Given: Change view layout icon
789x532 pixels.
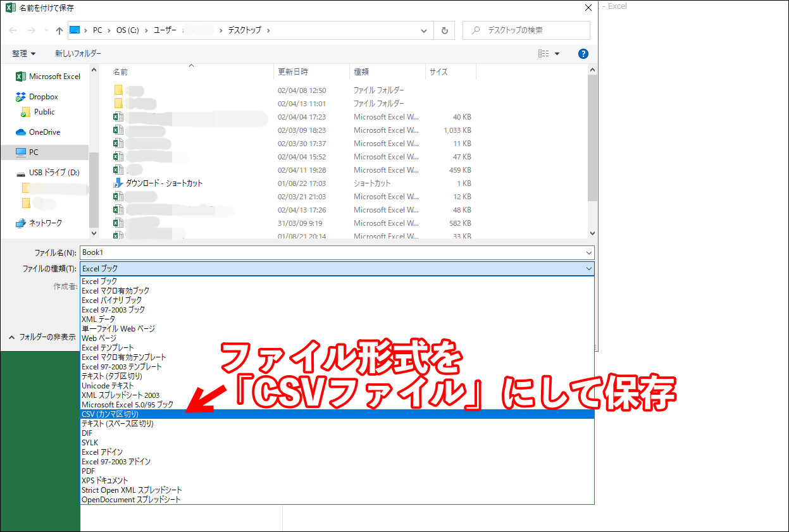Looking at the screenshot, I should click(x=544, y=54).
